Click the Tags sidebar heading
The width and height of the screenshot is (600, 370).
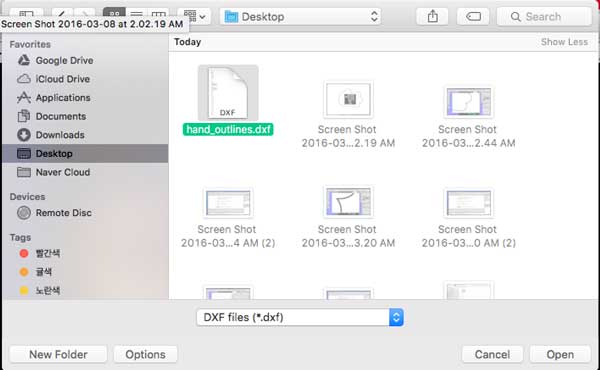pyautogui.click(x=20, y=238)
